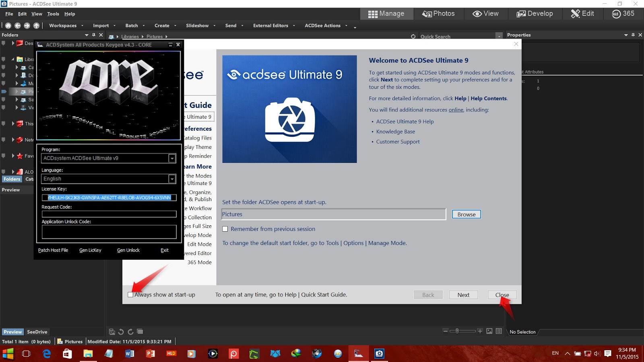Image resolution: width=644 pixels, height=362 pixels.
Task: Pin the Properties panel with the pushpin icon
Action: tap(633, 35)
